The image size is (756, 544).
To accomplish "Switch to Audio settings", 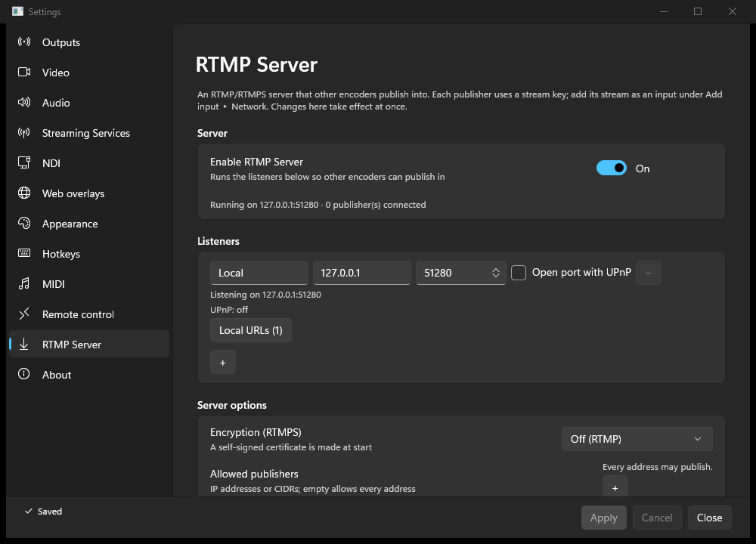I will [89, 103].
